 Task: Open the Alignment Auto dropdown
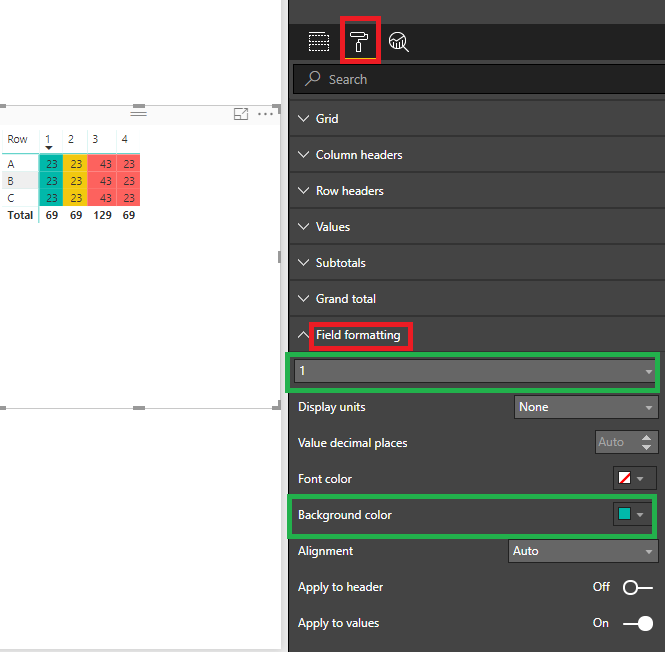[x=583, y=551]
